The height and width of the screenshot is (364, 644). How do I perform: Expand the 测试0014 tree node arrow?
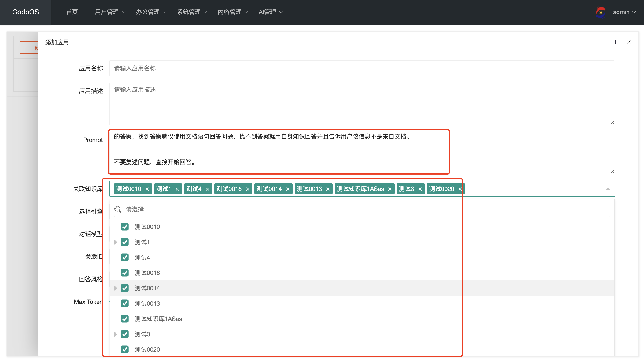pyautogui.click(x=116, y=288)
